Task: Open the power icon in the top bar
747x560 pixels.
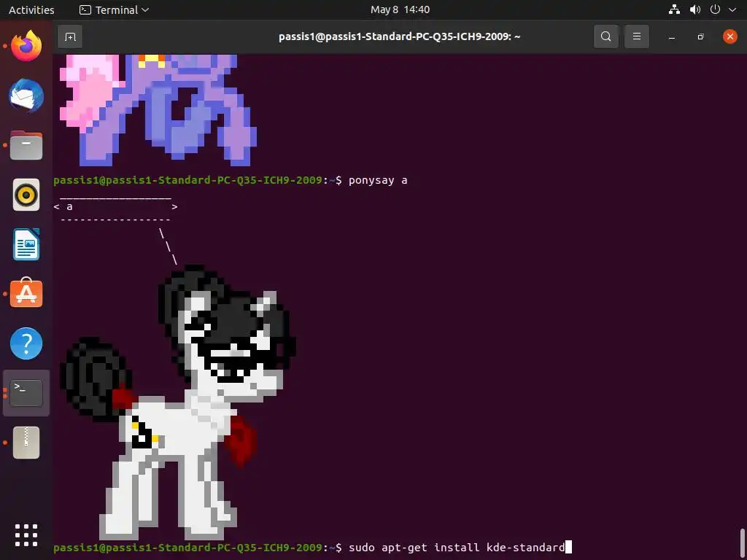Action: pyautogui.click(x=715, y=9)
